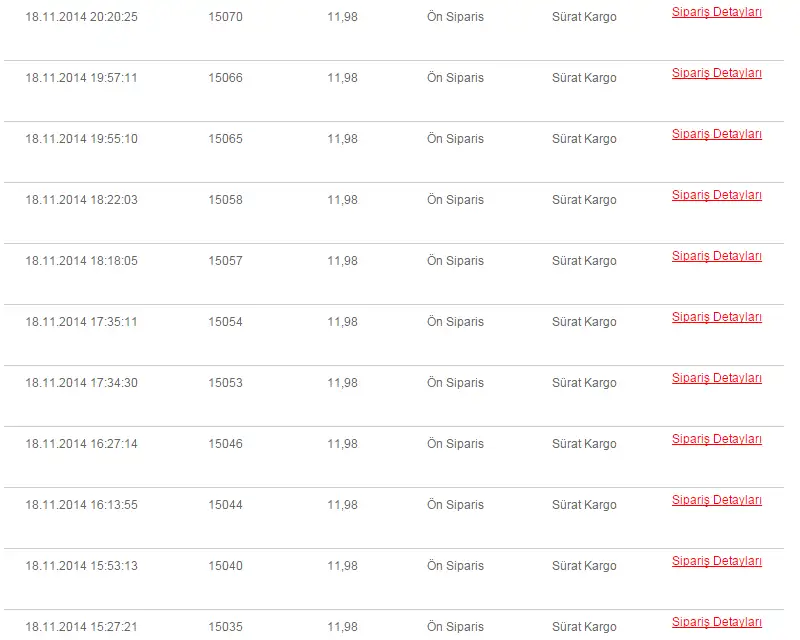Click order number 15035
Image resolution: width=800 pixels, height=640 pixels.
point(225,627)
